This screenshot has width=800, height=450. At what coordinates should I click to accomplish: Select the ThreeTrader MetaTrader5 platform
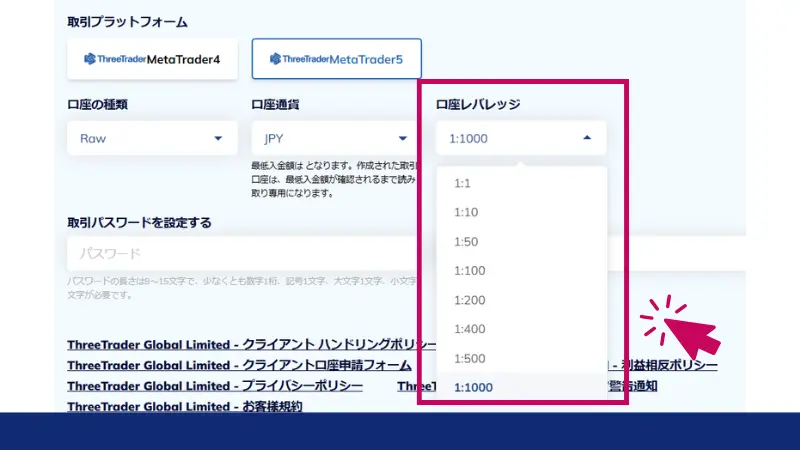[336, 59]
